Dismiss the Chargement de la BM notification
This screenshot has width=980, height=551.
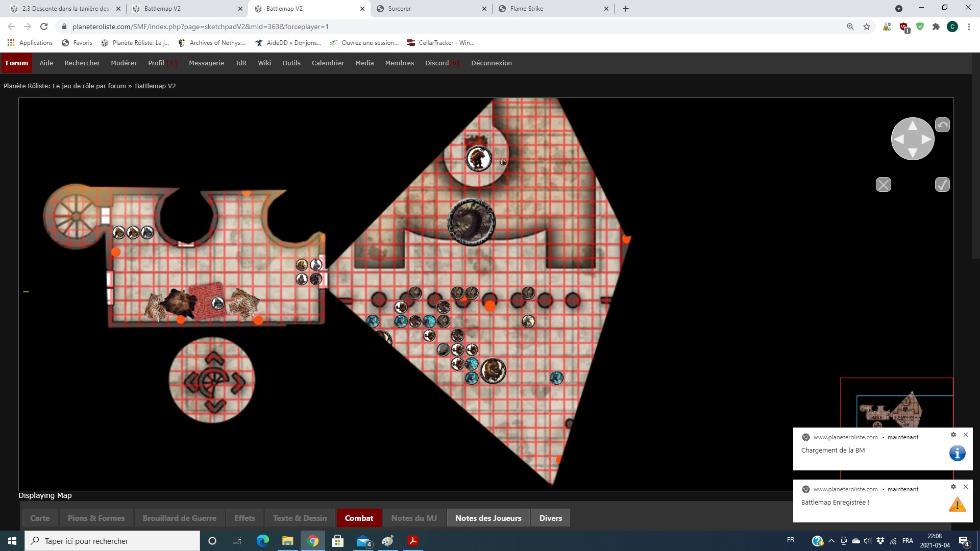pos(965,435)
